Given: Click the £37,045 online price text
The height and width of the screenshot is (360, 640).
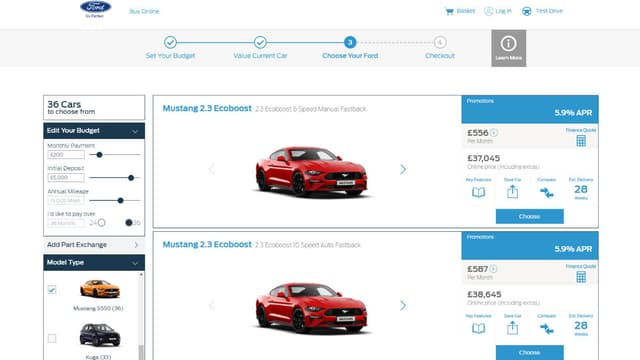Looking at the screenshot, I should pyautogui.click(x=484, y=158).
